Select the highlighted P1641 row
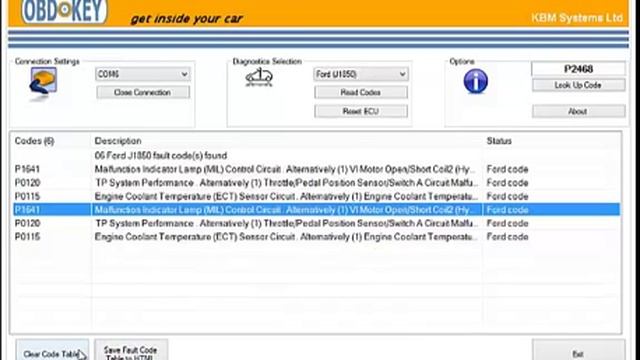 click(316, 210)
